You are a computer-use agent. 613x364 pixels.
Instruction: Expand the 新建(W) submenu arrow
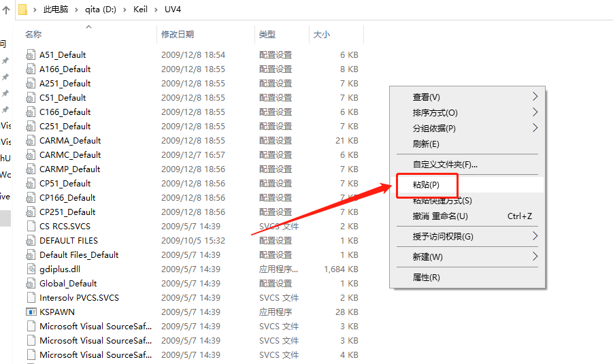tap(535, 257)
